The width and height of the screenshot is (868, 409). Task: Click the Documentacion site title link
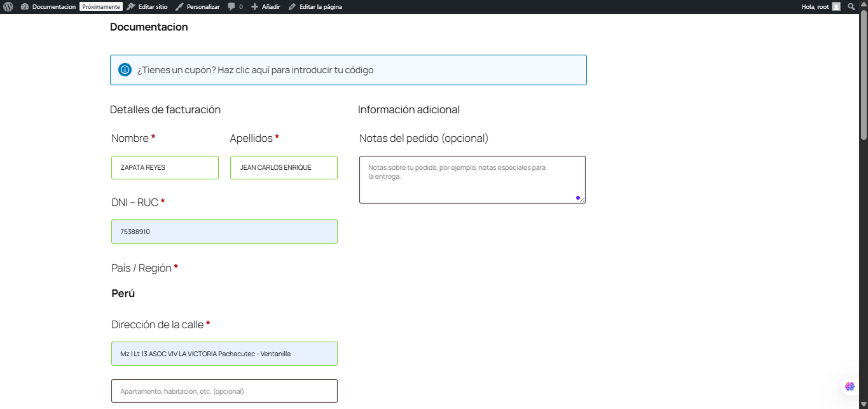coord(149,27)
